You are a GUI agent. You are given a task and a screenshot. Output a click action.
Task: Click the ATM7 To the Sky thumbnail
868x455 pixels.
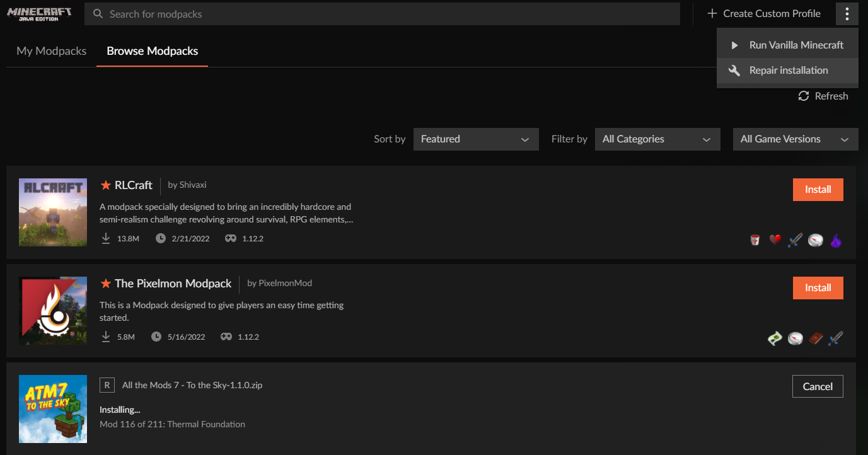(53, 409)
